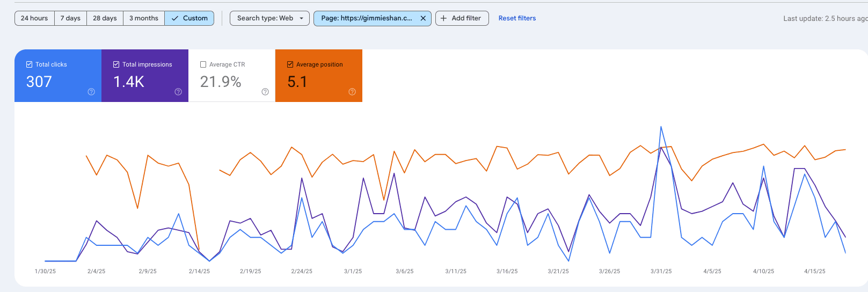Click the 2/9/25 axis date label

click(x=148, y=272)
